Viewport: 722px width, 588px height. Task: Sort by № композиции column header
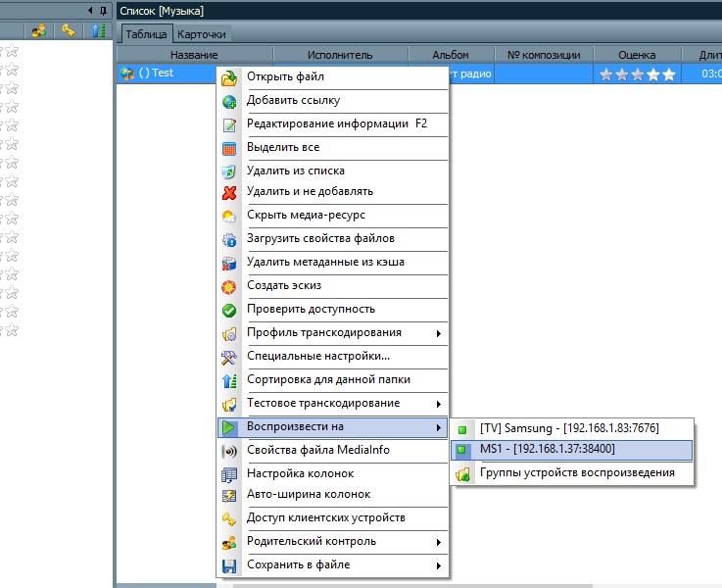(544, 55)
